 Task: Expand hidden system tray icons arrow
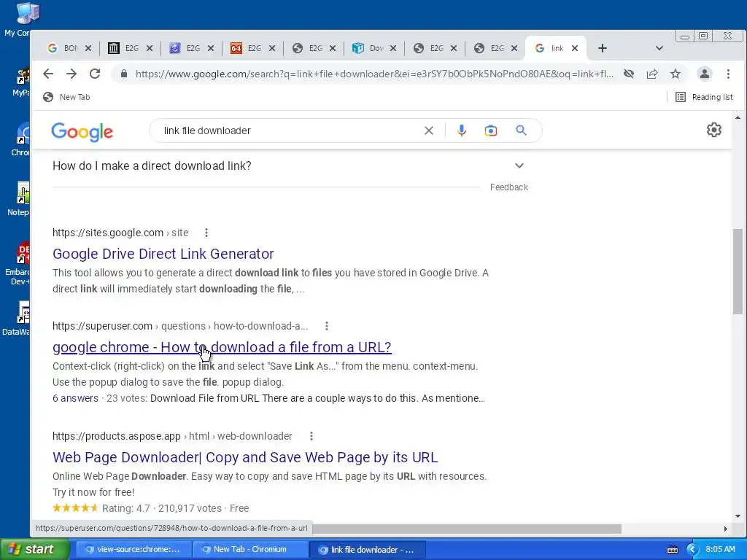[x=692, y=550]
